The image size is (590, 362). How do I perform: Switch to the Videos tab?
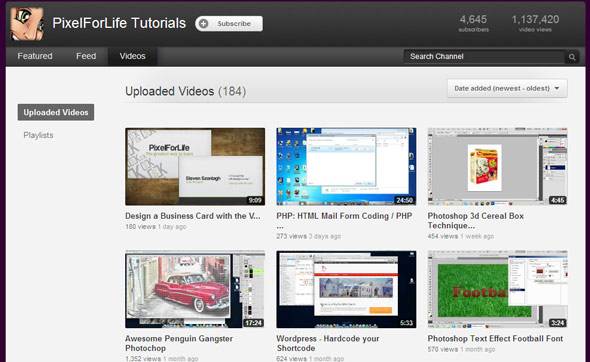pyautogui.click(x=132, y=56)
